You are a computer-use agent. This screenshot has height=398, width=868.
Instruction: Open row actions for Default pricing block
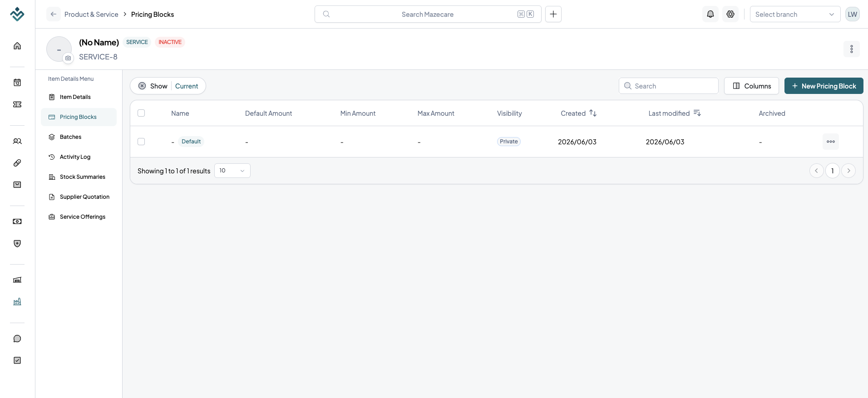tap(831, 142)
